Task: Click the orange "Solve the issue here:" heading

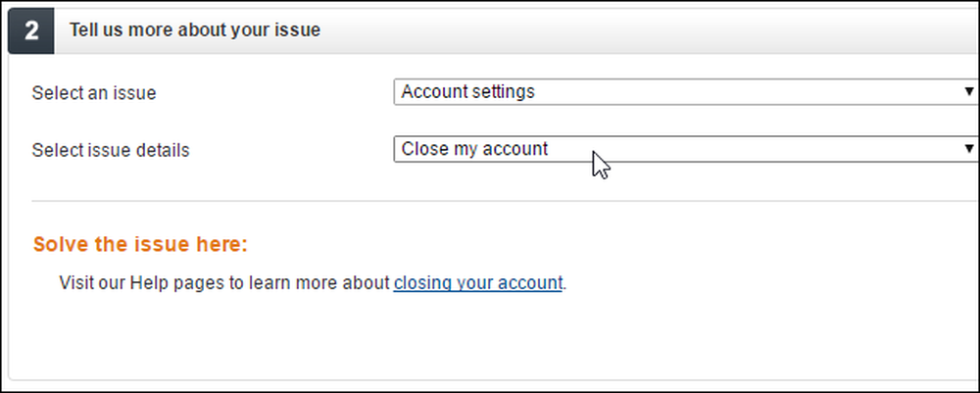Action: tap(140, 244)
